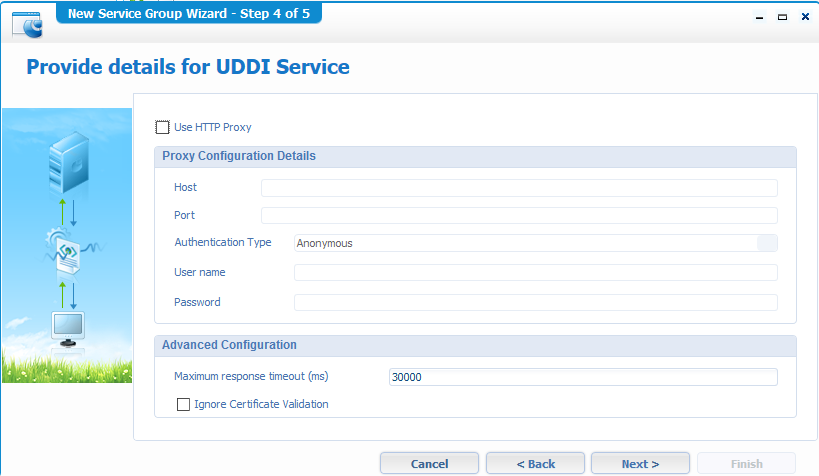
Task: Click the service gear icon in the side illustration
Action: pos(63,249)
